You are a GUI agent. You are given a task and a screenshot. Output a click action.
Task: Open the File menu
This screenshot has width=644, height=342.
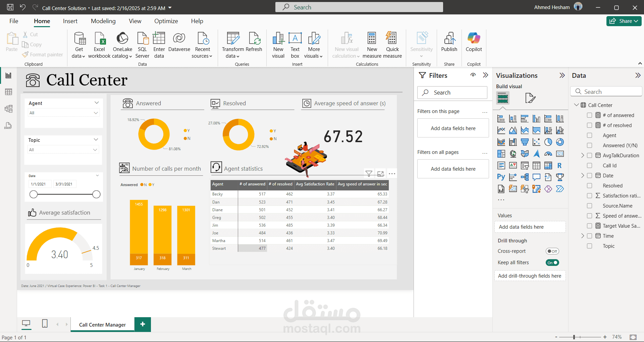click(14, 21)
